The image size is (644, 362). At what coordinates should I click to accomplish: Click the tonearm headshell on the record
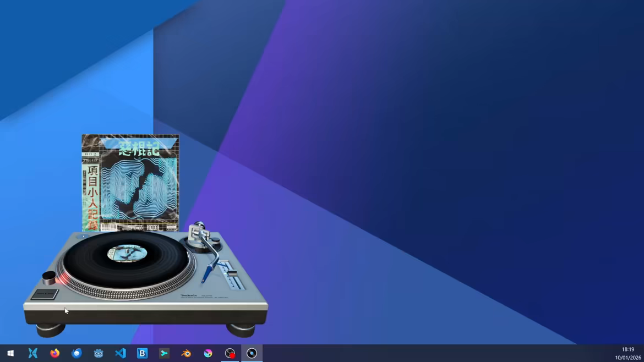click(207, 274)
